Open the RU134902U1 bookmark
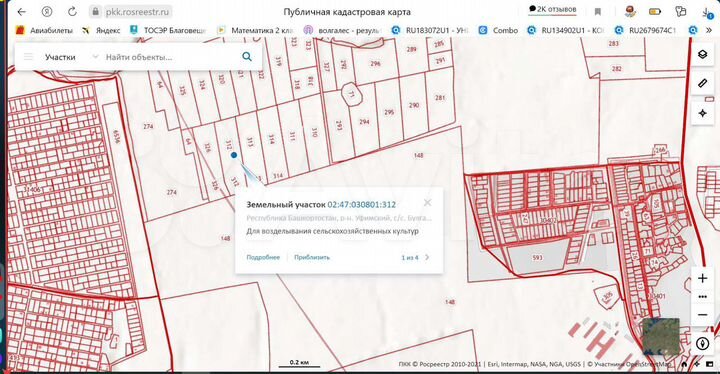The width and height of the screenshot is (720, 374). pyautogui.click(x=566, y=30)
